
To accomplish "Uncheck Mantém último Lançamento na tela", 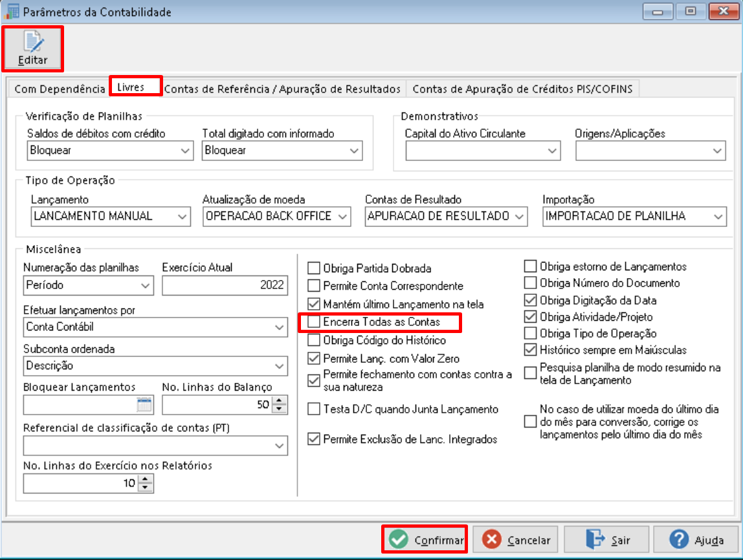I will coord(314,304).
